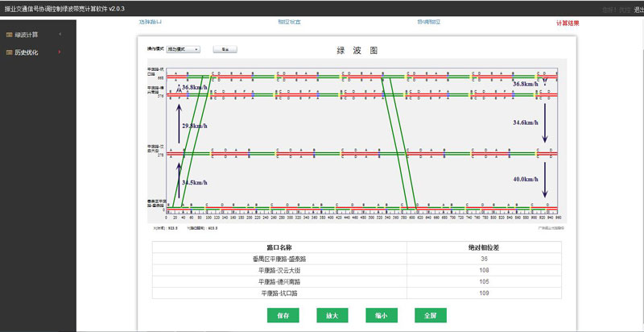Image resolution: width=644 pixels, height=332 pixels.
Task: Click the 历史优化 sidebar menu icon
Action: tap(10, 52)
